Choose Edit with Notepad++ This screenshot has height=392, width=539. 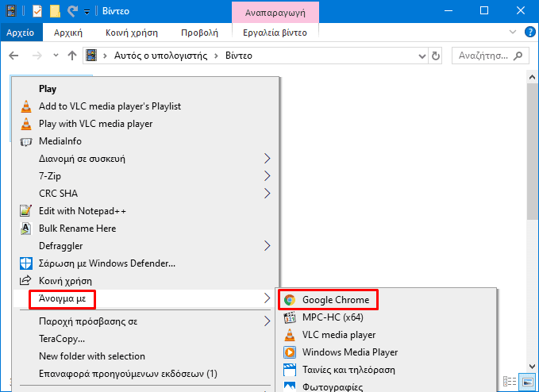click(82, 211)
